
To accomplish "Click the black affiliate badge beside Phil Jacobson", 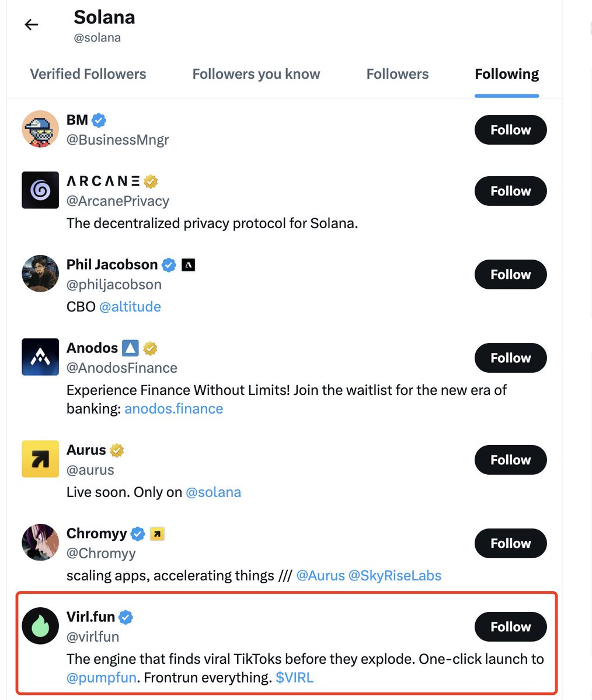I will pos(188,265).
